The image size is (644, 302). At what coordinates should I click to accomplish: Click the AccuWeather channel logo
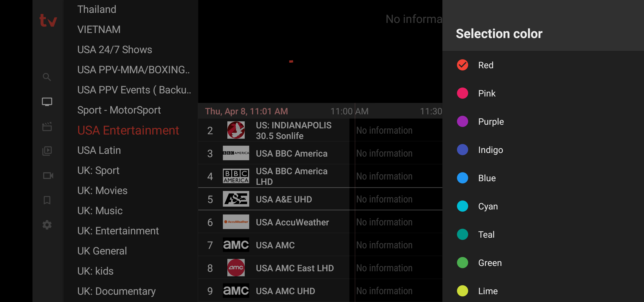click(x=236, y=222)
